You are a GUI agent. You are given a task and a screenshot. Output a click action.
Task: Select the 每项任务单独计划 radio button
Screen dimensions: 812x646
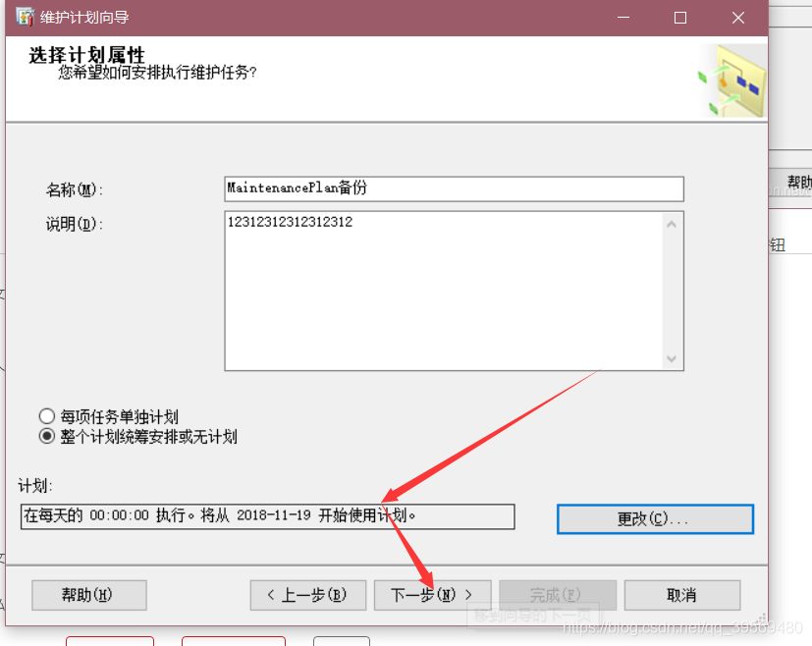pyautogui.click(x=46, y=415)
